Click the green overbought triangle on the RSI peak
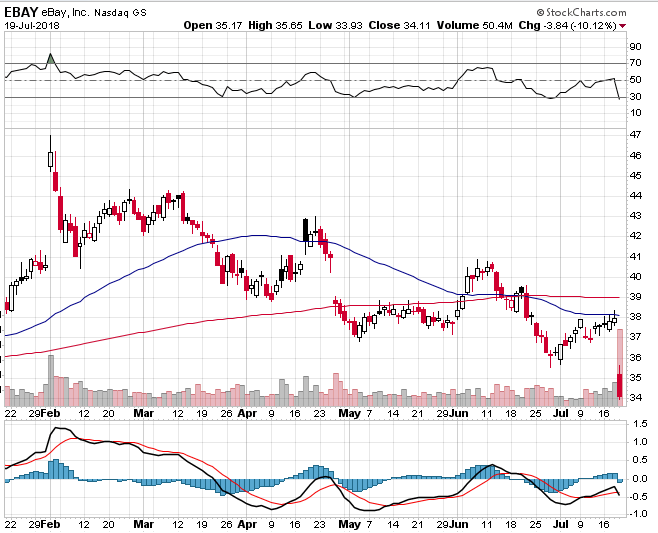The image size is (658, 533). [51, 59]
